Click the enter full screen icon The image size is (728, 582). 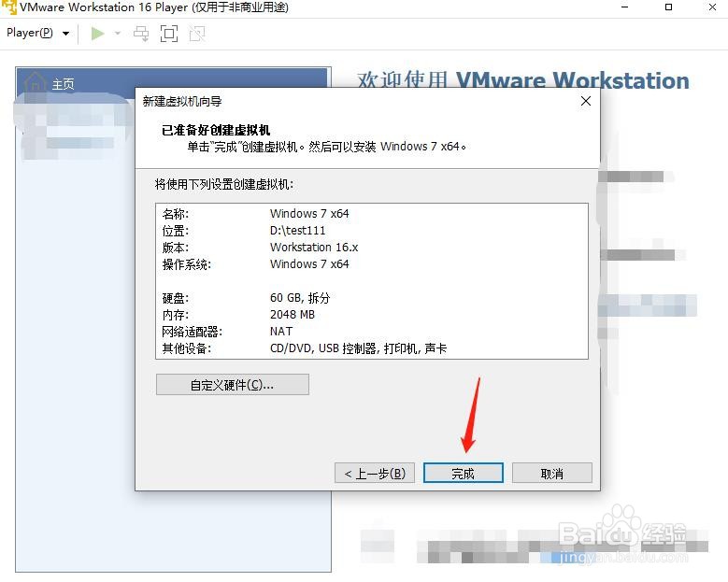point(169,34)
